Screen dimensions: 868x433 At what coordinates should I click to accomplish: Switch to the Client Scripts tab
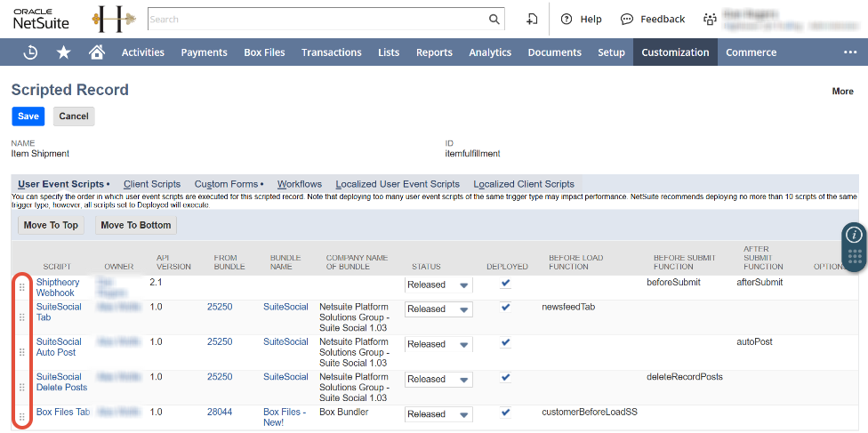click(x=152, y=184)
